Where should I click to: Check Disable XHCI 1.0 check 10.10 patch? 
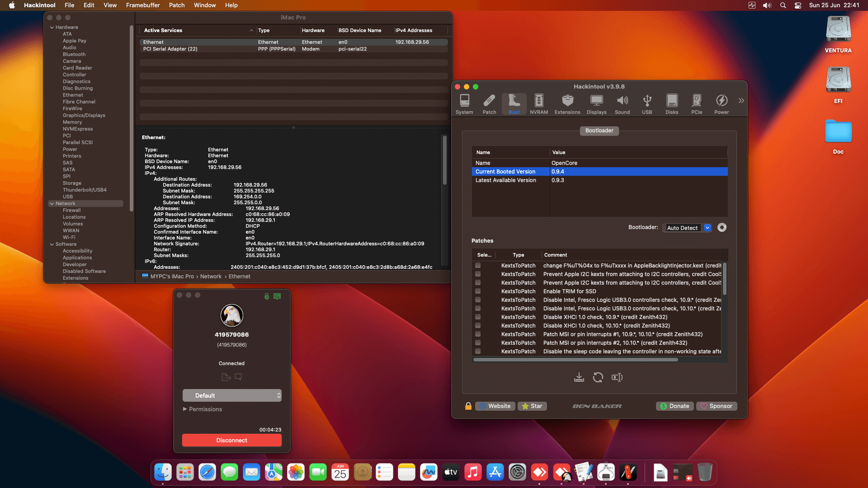click(x=478, y=326)
